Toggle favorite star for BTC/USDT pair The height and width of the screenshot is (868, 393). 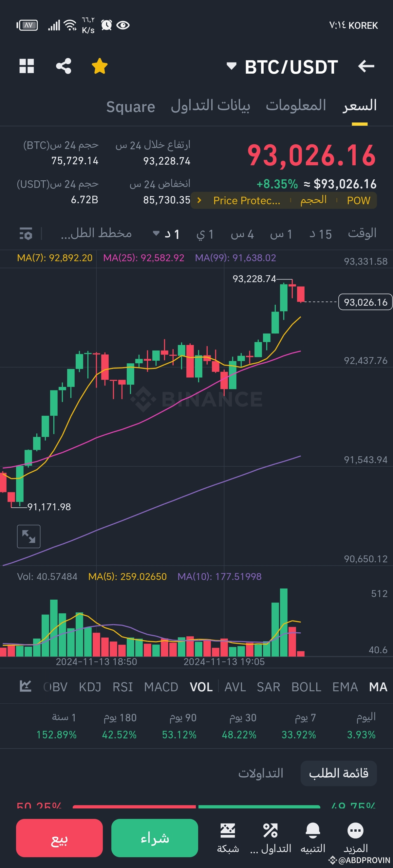[99, 66]
